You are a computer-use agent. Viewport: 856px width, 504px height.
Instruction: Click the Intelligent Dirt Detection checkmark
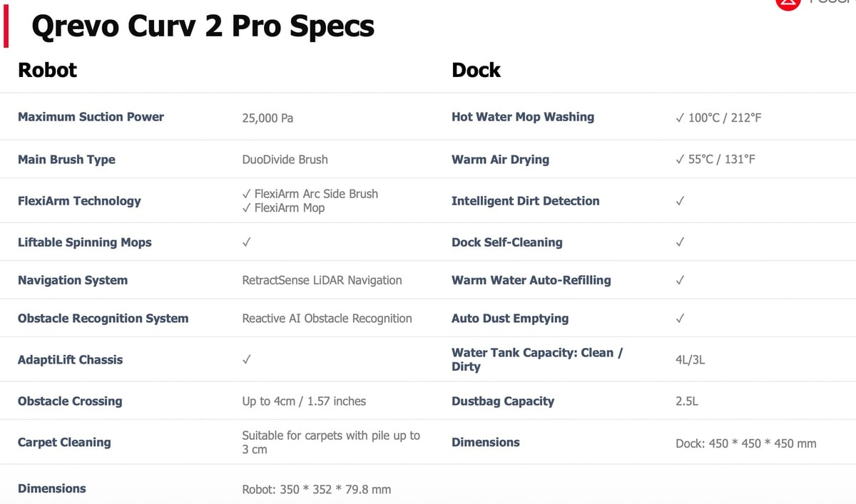point(680,201)
